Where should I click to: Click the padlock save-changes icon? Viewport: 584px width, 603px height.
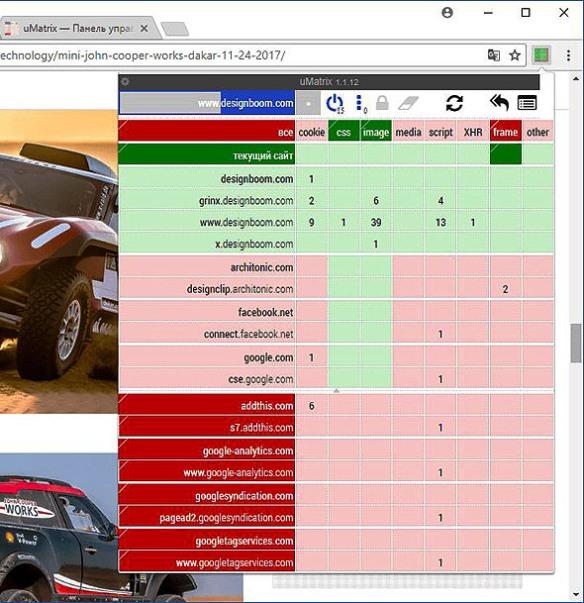click(x=382, y=103)
